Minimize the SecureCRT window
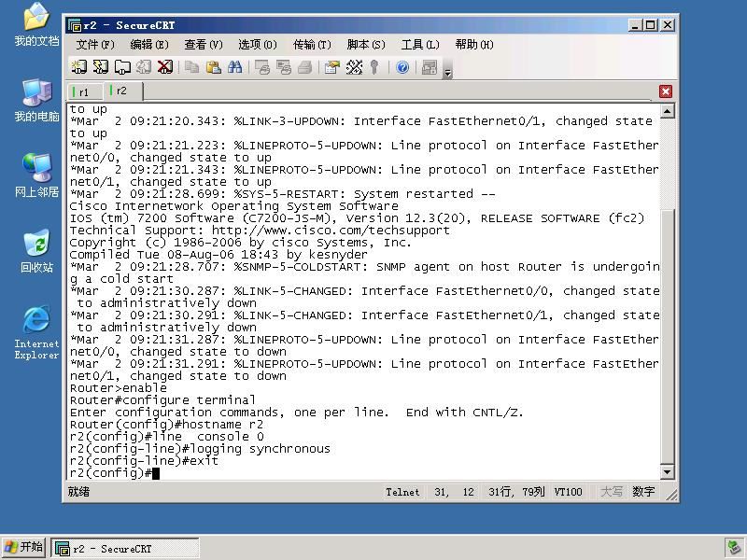Viewport: 747px width, 560px height. 635,25
